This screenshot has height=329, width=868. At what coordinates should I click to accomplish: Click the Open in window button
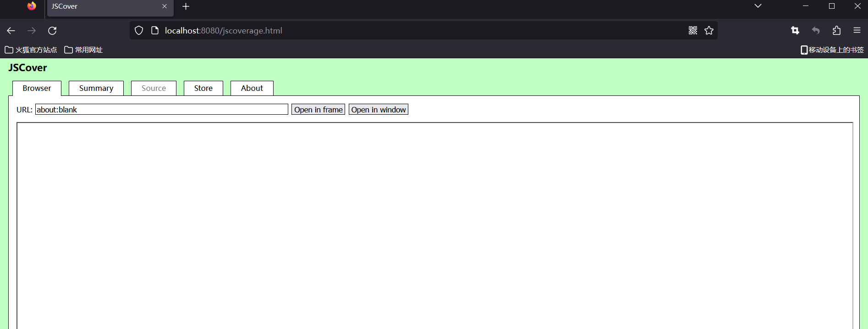click(x=379, y=109)
